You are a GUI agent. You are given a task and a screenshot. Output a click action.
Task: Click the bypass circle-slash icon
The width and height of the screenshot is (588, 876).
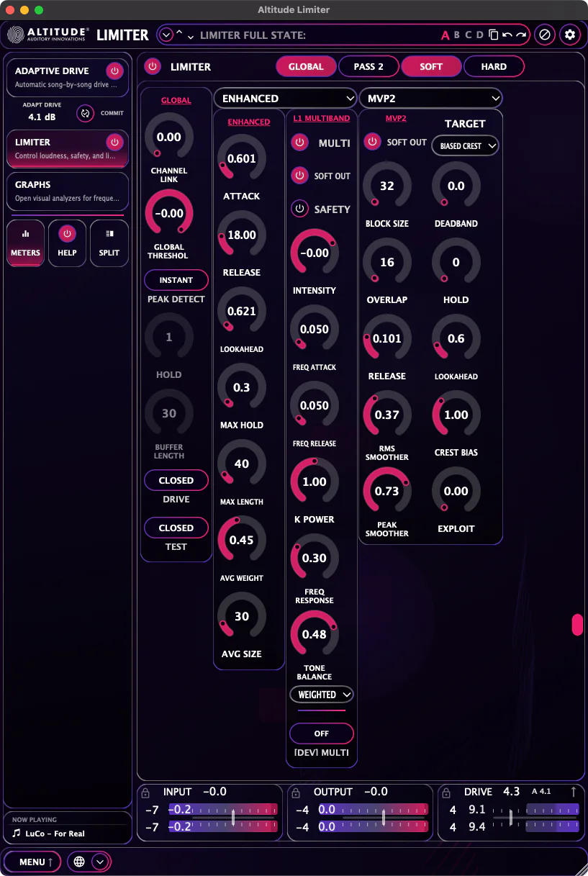545,35
